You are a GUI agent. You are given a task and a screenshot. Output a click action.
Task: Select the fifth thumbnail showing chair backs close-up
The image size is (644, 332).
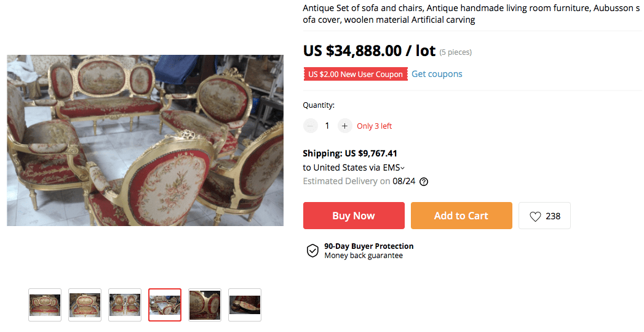click(205, 305)
